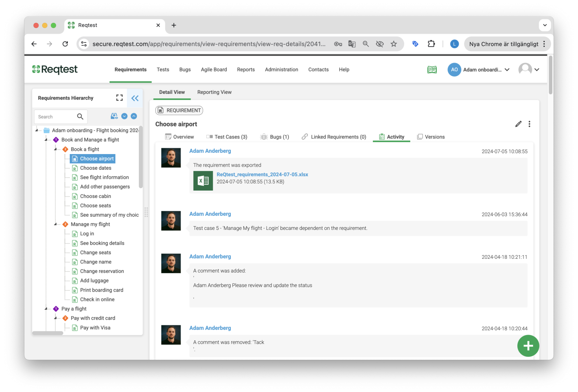Click the search magnifier icon
The width and height of the screenshot is (578, 392).
click(80, 117)
